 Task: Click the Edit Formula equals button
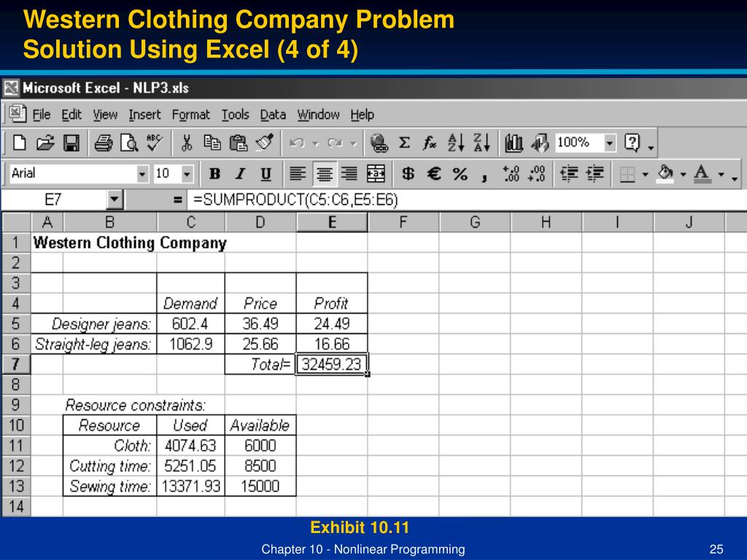(x=177, y=200)
